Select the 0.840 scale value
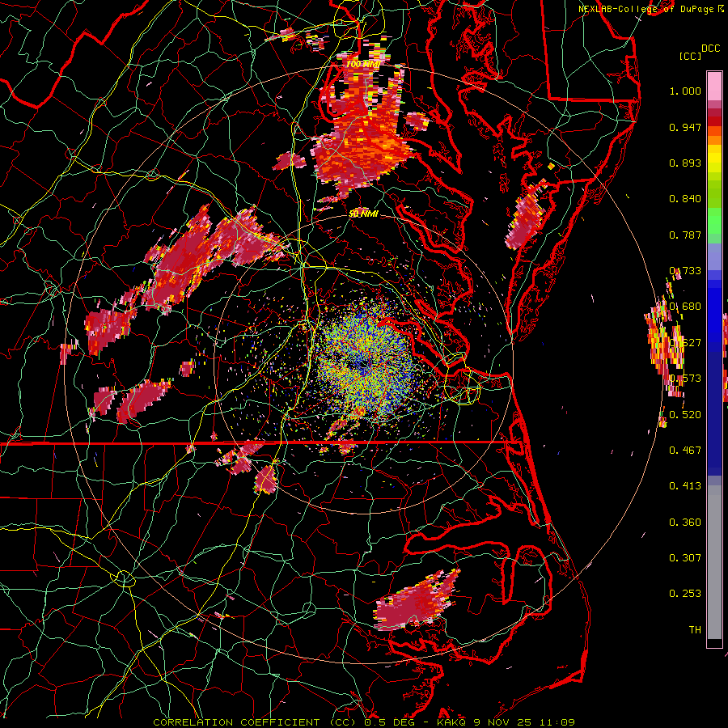The height and width of the screenshot is (728, 728). click(x=685, y=199)
